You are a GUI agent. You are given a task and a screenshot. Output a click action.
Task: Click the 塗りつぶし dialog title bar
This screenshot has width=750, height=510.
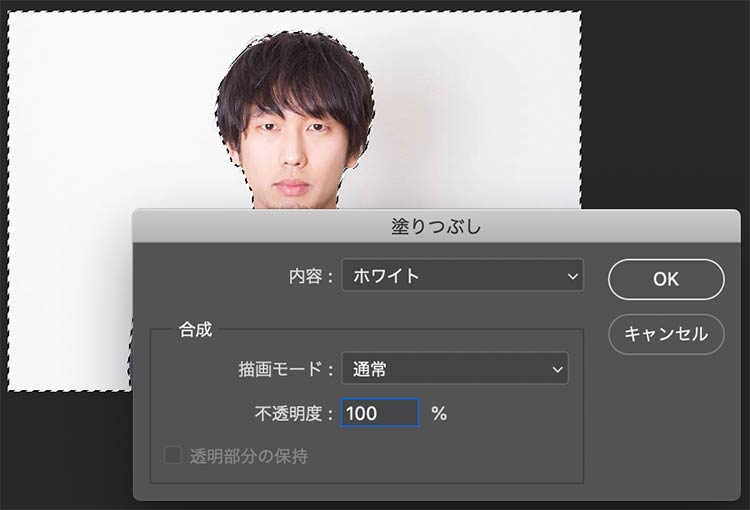coord(436,226)
